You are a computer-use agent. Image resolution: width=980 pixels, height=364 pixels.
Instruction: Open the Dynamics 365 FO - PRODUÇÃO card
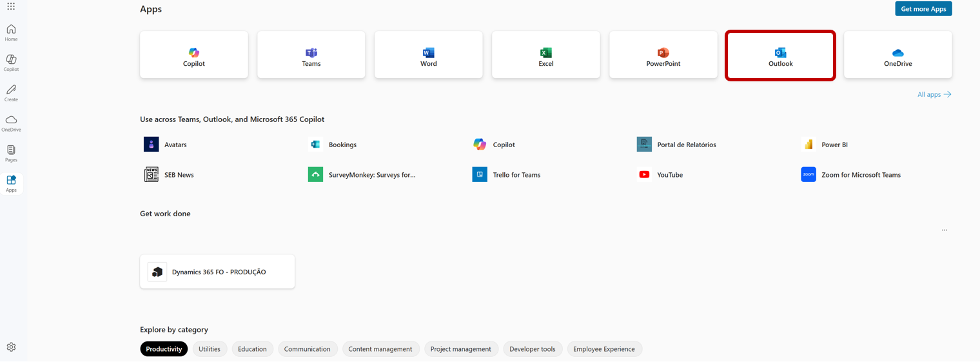tap(217, 272)
